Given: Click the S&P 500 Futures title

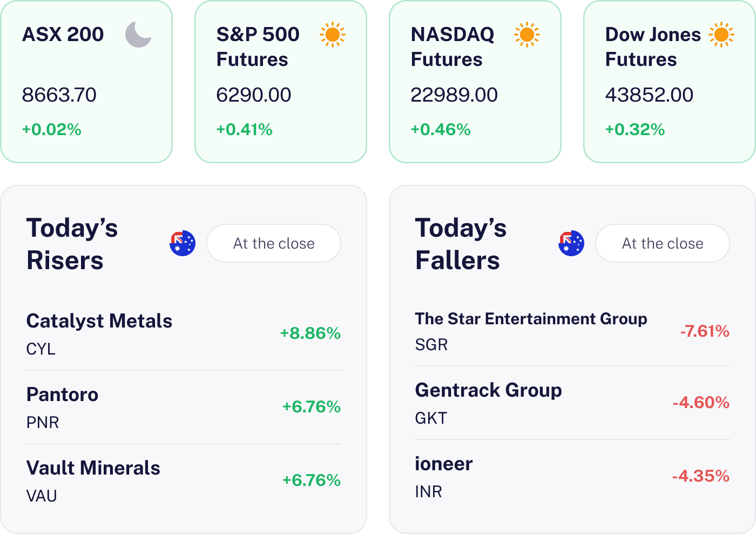Looking at the screenshot, I should tap(258, 46).
